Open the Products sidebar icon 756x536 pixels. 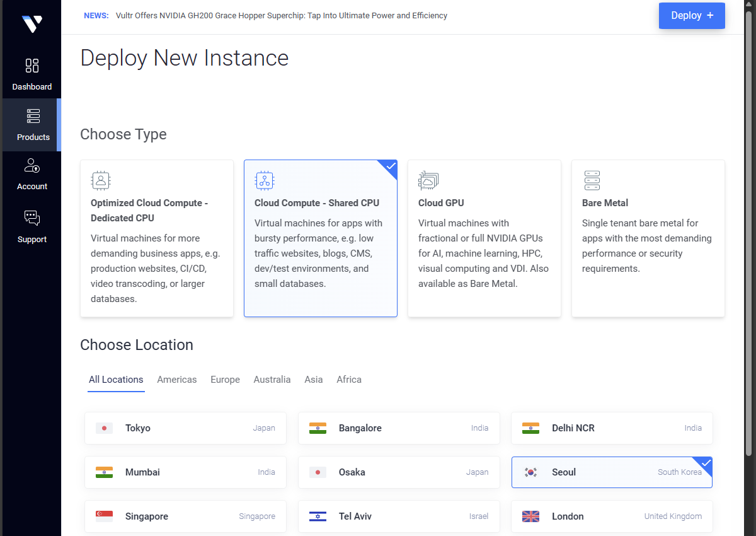click(x=33, y=116)
